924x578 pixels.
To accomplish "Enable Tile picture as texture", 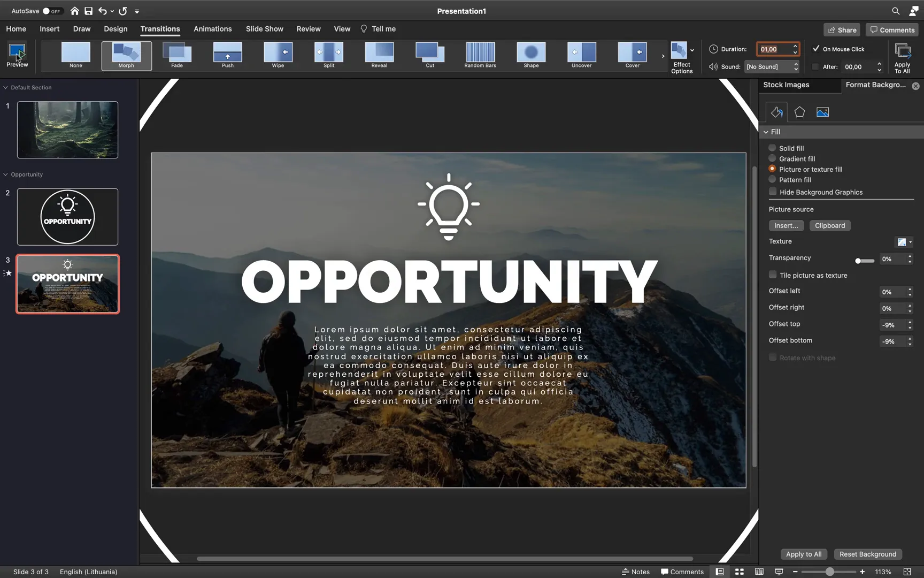I will tap(773, 275).
